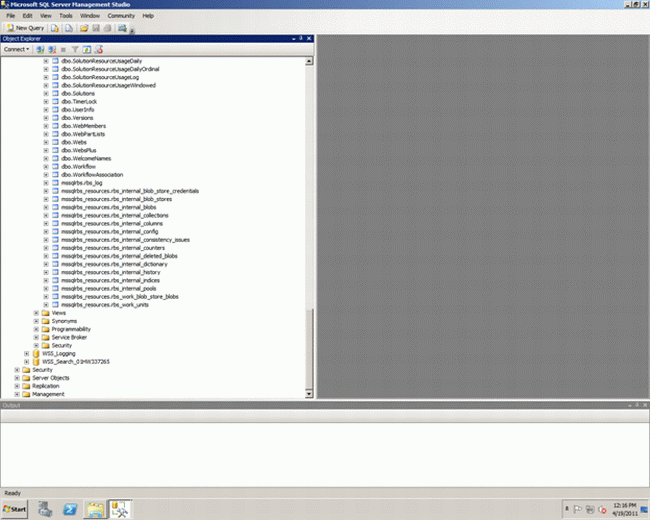Open the toolbar options overflow arrow
This screenshot has height=520, width=650.
132,30
